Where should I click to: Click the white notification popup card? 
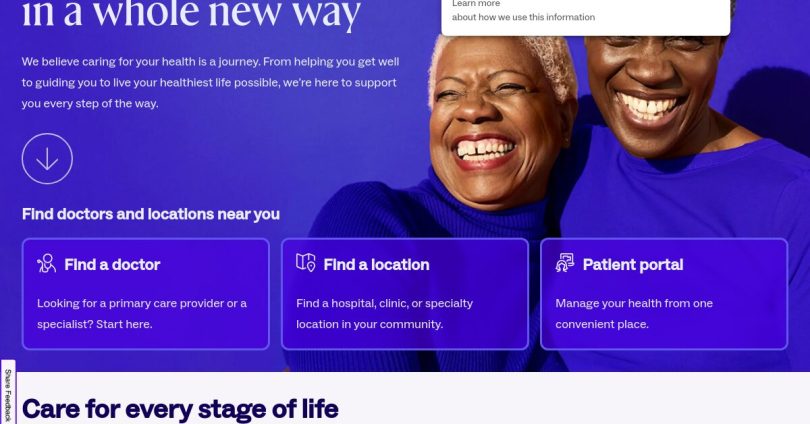(586, 17)
